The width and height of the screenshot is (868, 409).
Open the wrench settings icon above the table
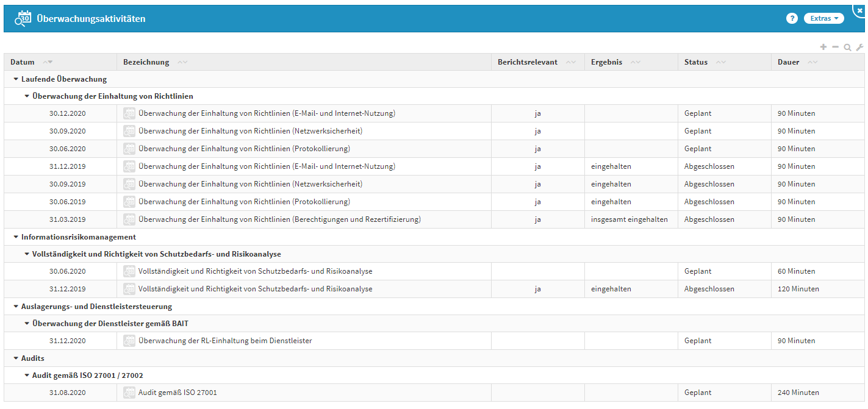(x=859, y=47)
